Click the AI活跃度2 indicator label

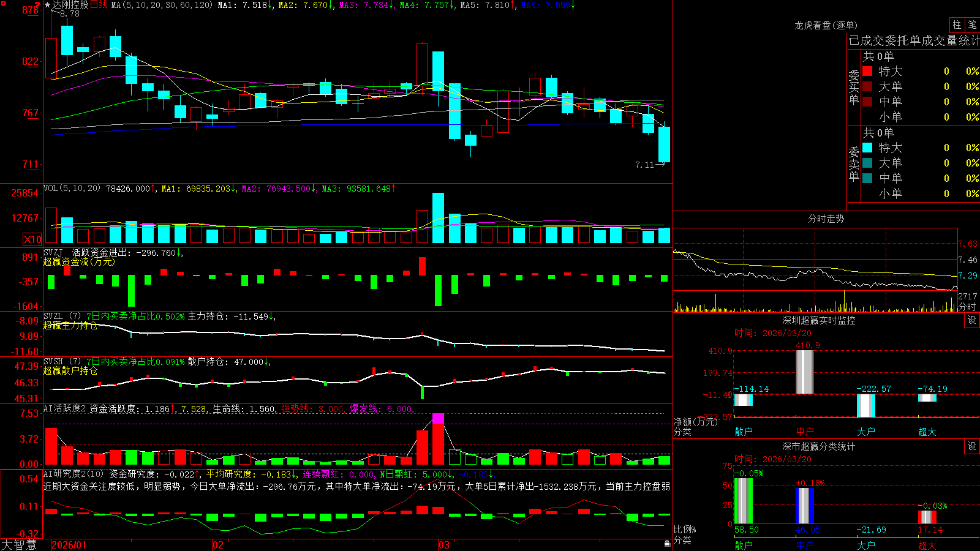65,408
